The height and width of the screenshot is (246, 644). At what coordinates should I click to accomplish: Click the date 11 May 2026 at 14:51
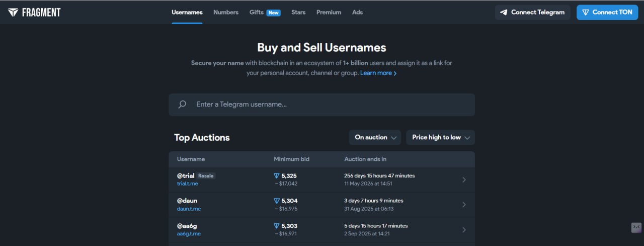[368, 183]
